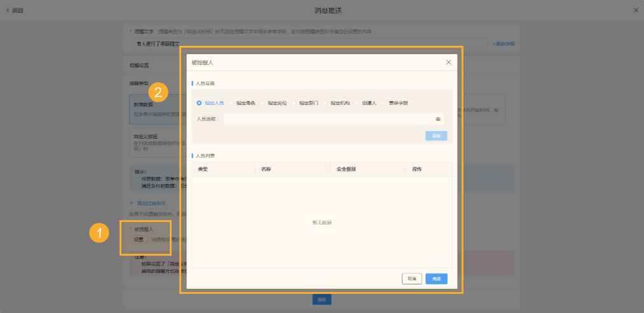The image size is (644, 313).
Task: Click the 人员设置 section heading
Action: point(205,83)
